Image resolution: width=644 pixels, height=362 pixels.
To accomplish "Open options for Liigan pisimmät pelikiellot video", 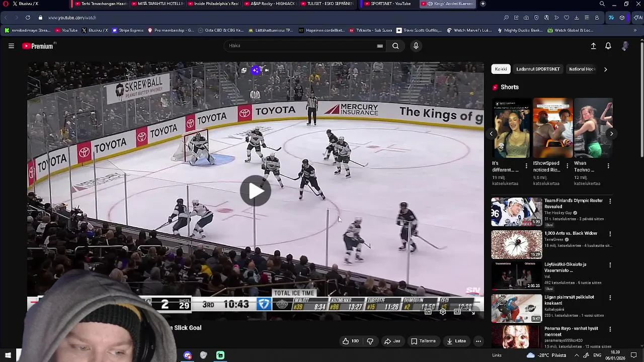I will point(610,298).
